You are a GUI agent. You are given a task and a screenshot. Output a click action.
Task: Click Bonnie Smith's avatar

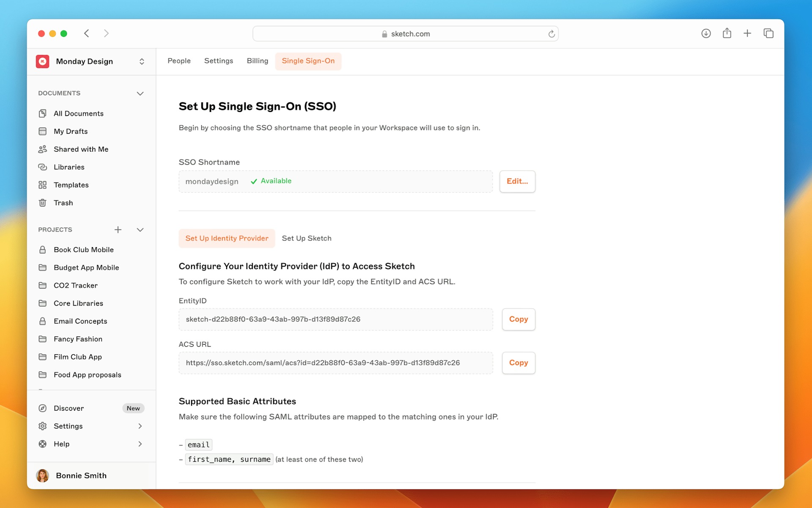(x=42, y=475)
